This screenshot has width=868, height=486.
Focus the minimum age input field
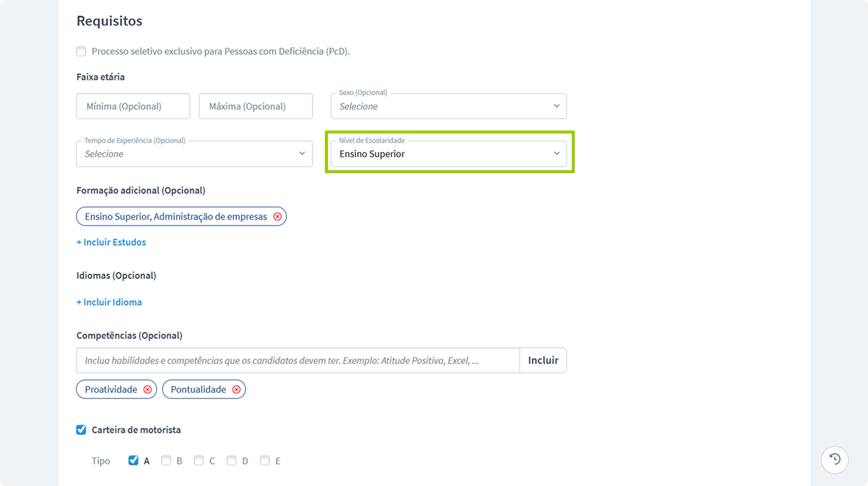[133, 106]
